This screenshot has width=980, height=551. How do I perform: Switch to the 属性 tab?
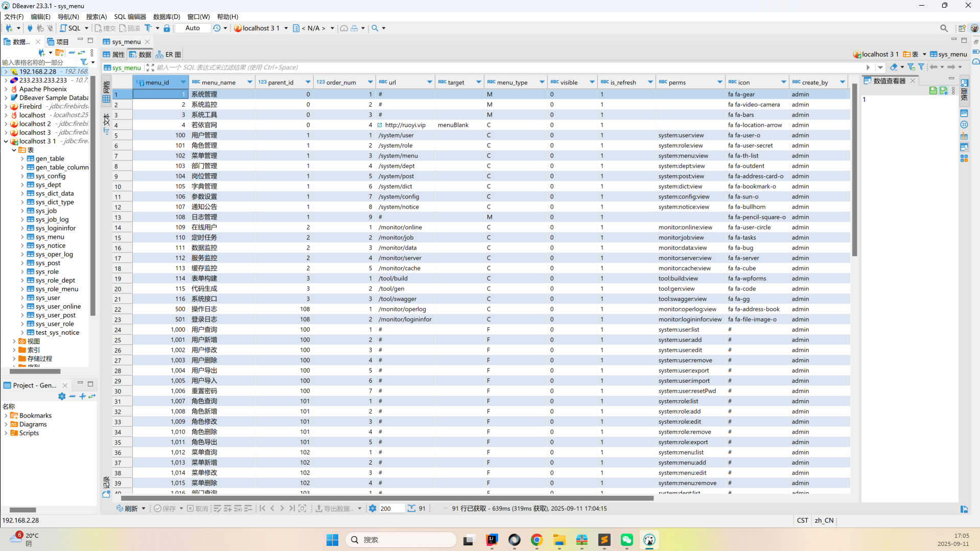pos(114,55)
